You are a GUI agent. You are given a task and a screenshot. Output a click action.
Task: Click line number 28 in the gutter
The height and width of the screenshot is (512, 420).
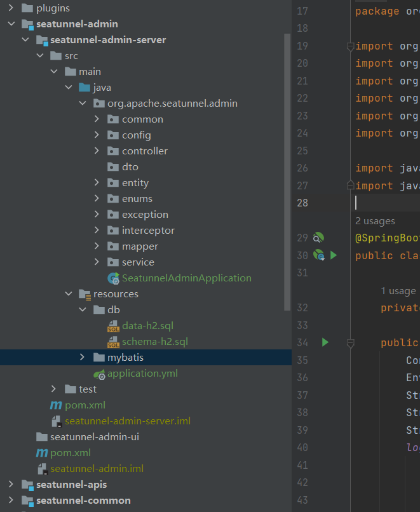tap(302, 203)
